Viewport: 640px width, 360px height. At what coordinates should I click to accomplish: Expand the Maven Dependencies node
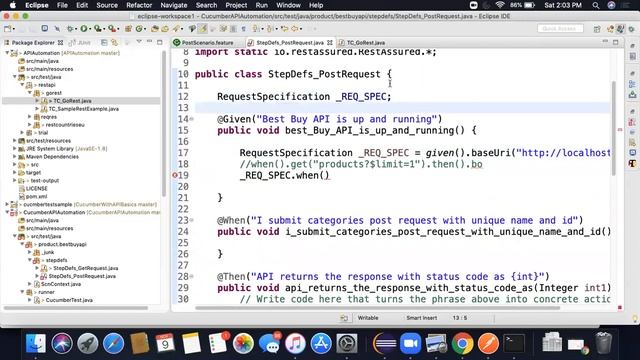tap(14, 157)
